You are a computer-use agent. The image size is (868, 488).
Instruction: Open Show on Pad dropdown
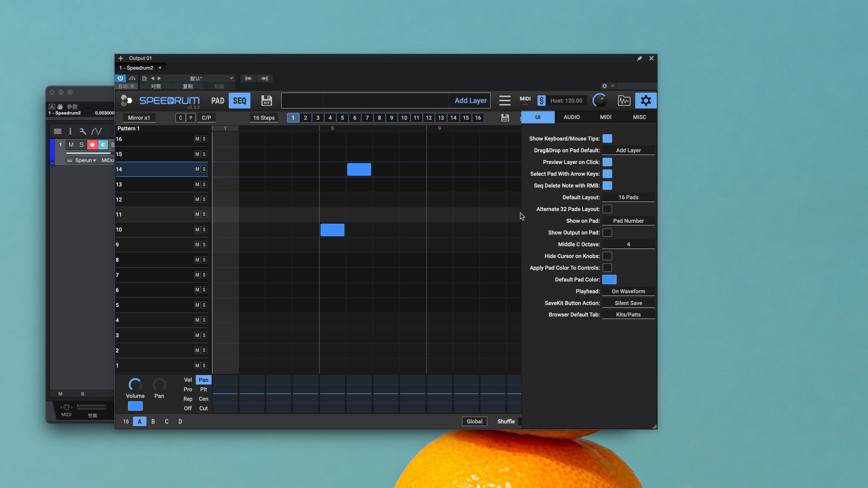628,221
